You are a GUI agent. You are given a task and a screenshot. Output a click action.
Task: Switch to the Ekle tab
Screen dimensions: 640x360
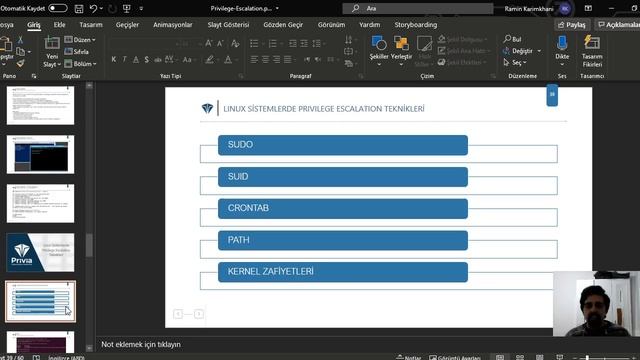[59, 25]
